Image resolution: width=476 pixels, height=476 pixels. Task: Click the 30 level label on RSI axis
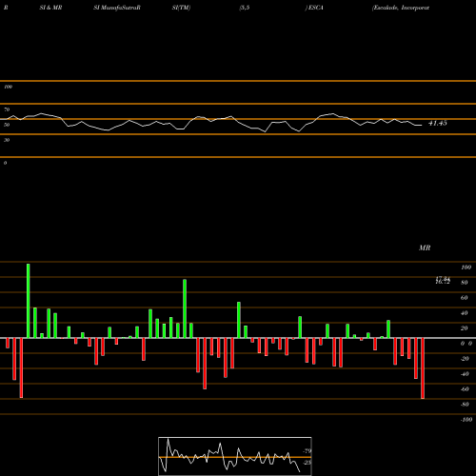coord(7,140)
